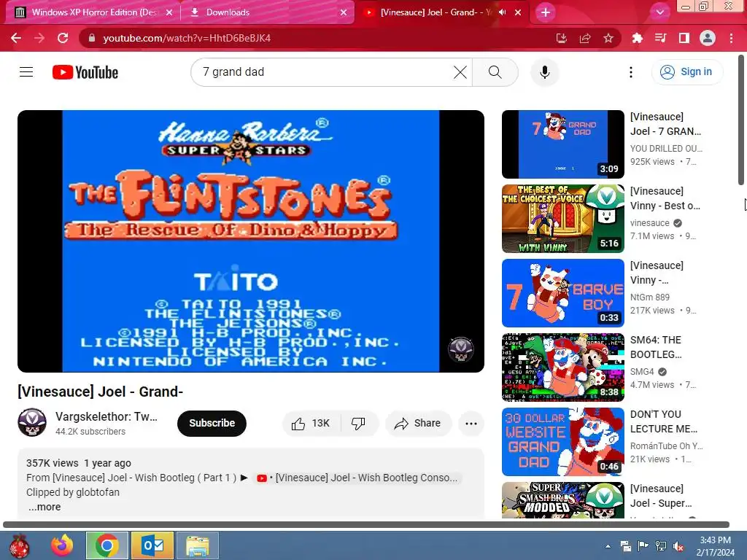Open the Start button on the taskbar

pyautogui.click(x=20, y=545)
